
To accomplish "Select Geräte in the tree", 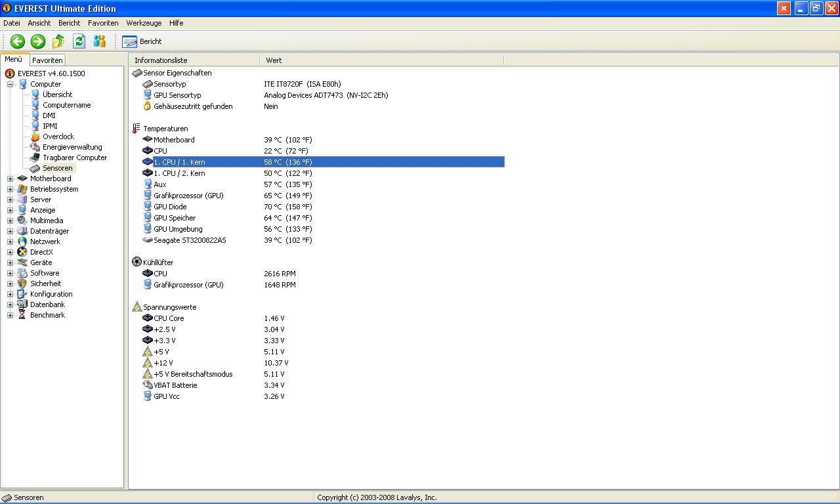I will (x=41, y=262).
